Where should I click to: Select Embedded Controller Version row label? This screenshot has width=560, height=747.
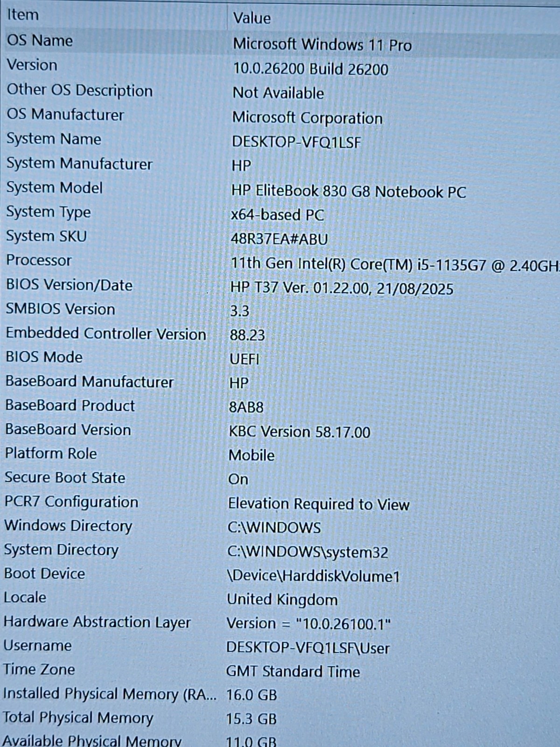tap(106, 333)
